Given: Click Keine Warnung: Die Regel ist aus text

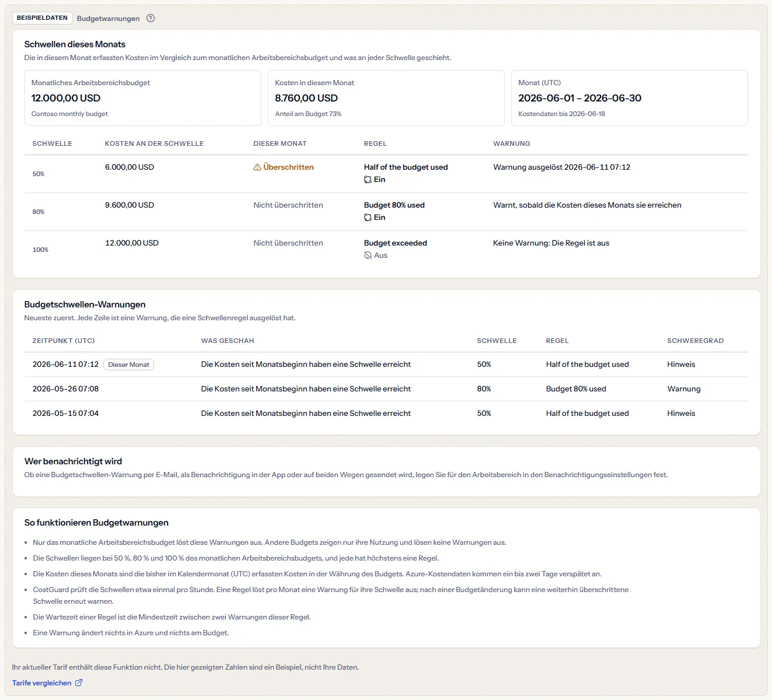Looking at the screenshot, I should 551,243.
